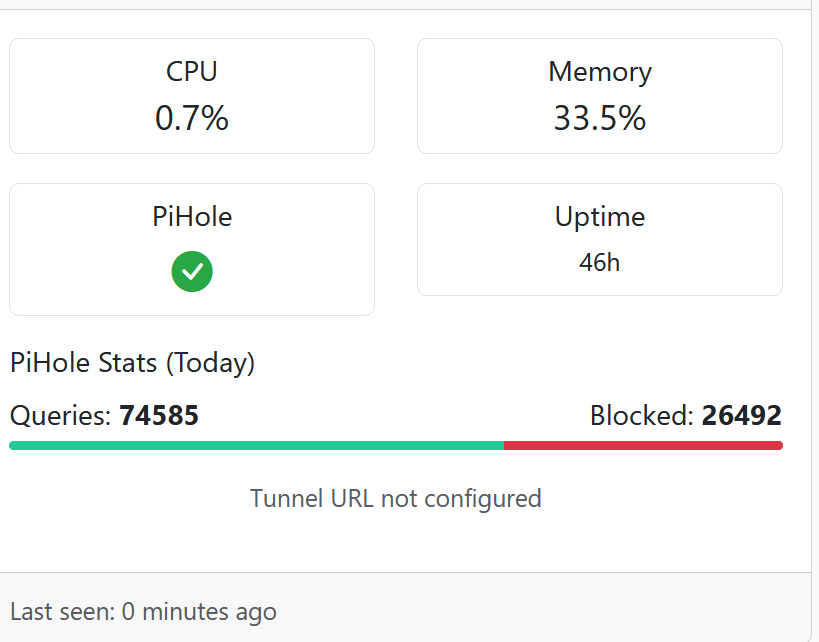The height and width of the screenshot is (642, 819).
Task: Click the Tunnel URL not configured message
Action: pyautogui.click(x=396, y=498)
